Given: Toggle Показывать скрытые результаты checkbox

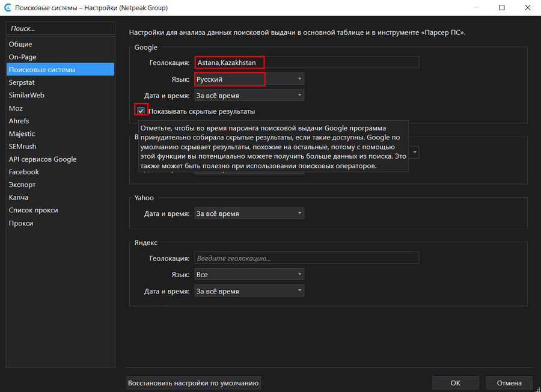Looking at the screenshot, I should pyautogui.click(x=141, y=111).
